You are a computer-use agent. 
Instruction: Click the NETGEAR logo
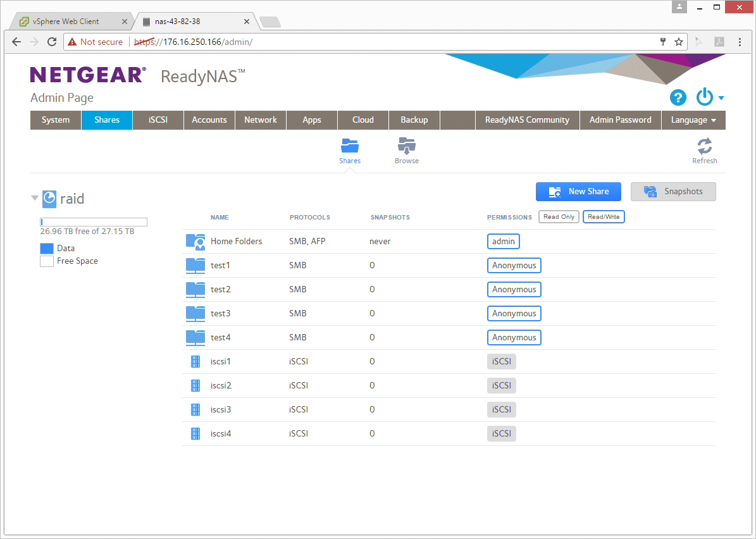point(88,75)
